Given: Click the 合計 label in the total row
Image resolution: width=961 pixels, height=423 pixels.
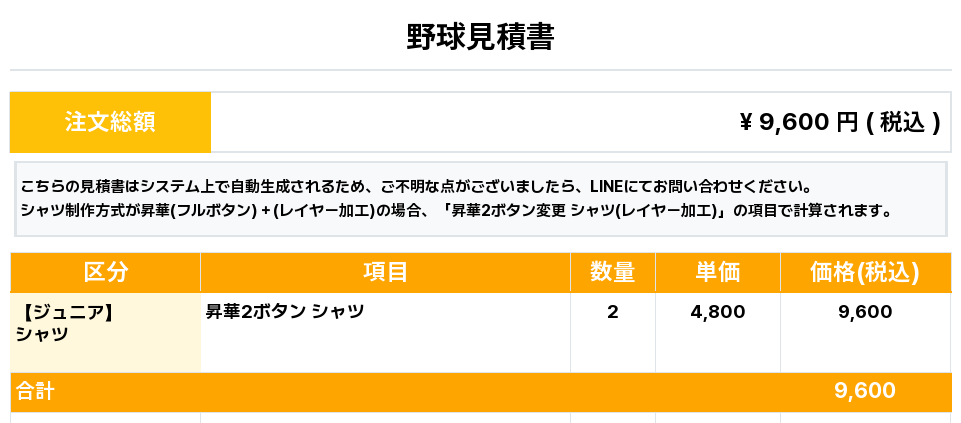Looking at the screenshot, I should click(x=35, y=392).
